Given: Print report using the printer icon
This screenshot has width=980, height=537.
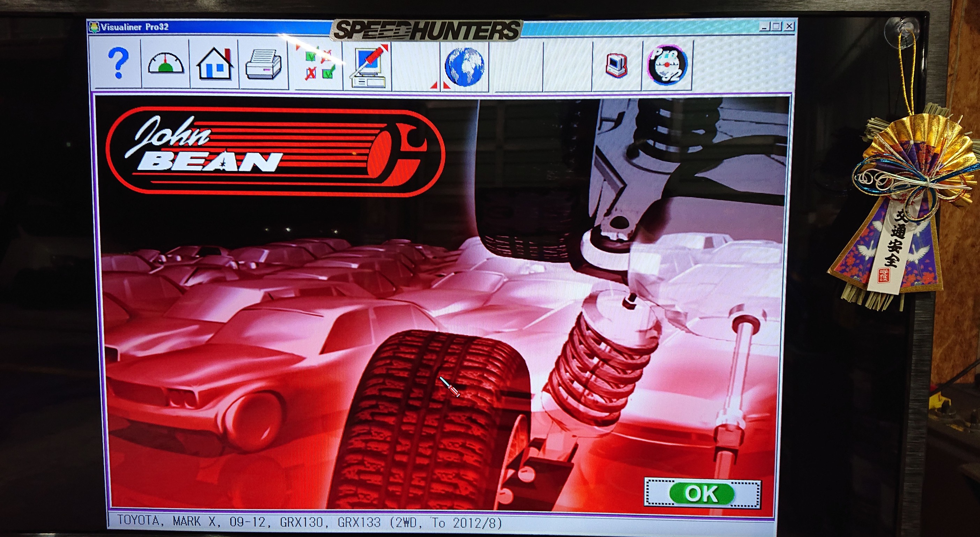Looking at the screenshot, I should [x=264, y=65].
